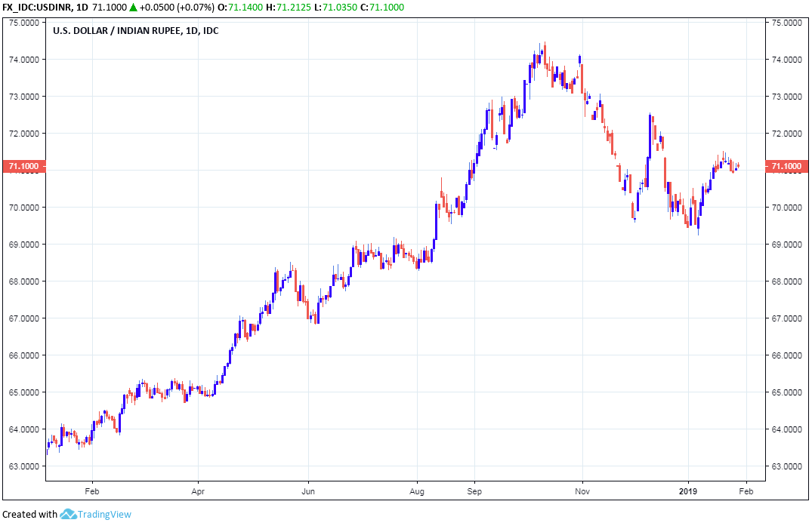The height and width of the screenshot is (526, 812).
Task: Click the U.S. Dollar / Indian Rupee chart title
Action: [135, 31]
